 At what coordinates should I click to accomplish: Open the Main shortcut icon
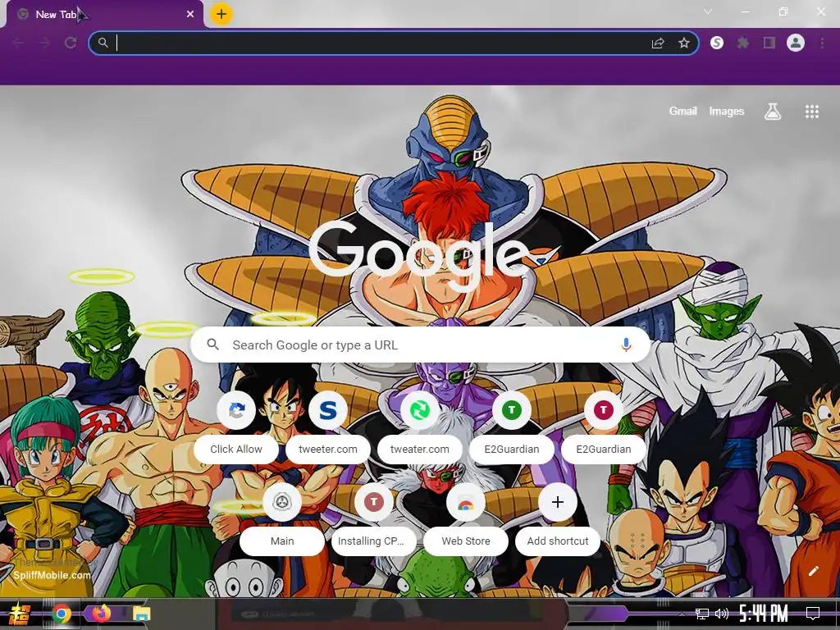coord(282,502)
